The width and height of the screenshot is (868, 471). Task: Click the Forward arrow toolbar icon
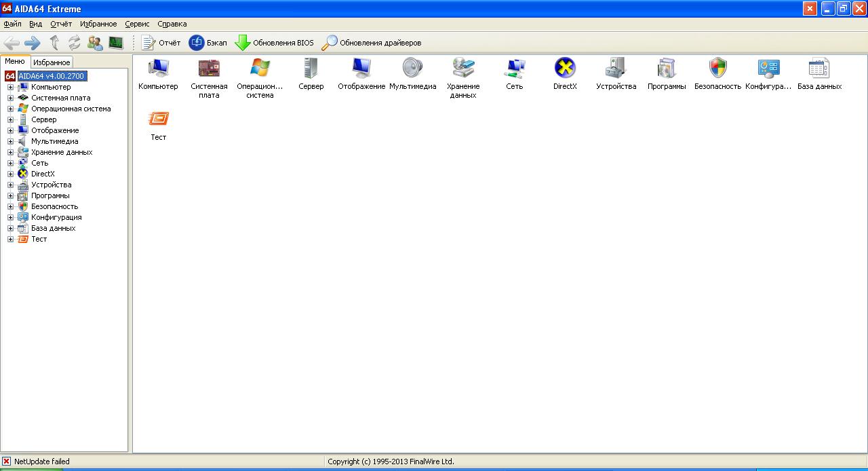(x=32, y=43)
